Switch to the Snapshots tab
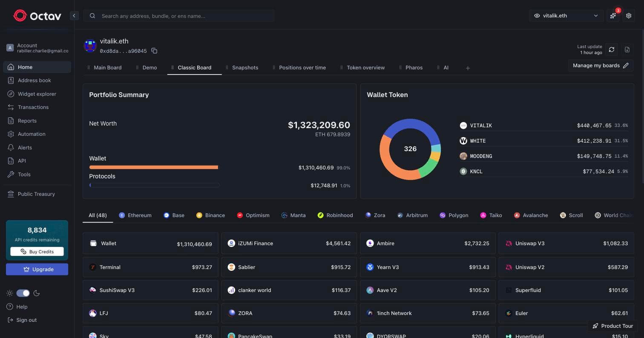Viewport: 644px width, 338px height. click(242, 68)
